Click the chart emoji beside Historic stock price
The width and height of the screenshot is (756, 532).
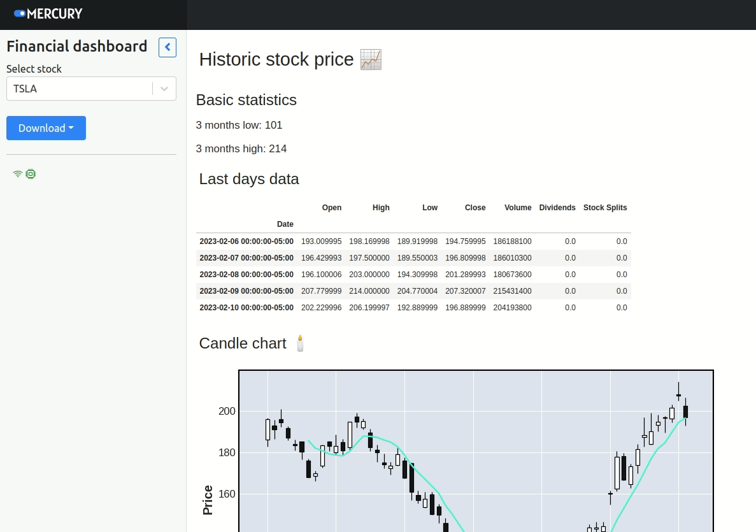(371, 59)
